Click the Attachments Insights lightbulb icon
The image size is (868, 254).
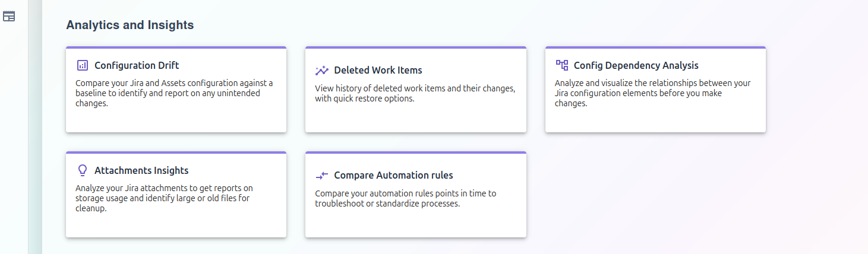[x=83, y=170]
